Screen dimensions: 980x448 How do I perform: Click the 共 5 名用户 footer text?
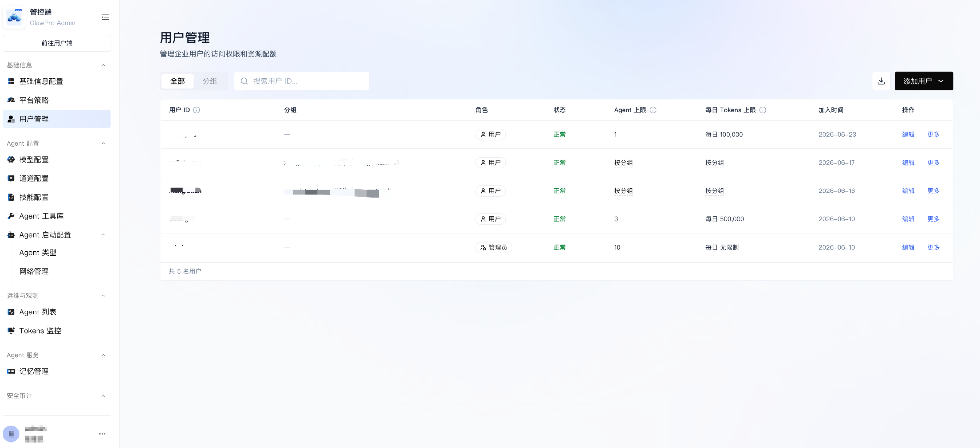[185, 271]
